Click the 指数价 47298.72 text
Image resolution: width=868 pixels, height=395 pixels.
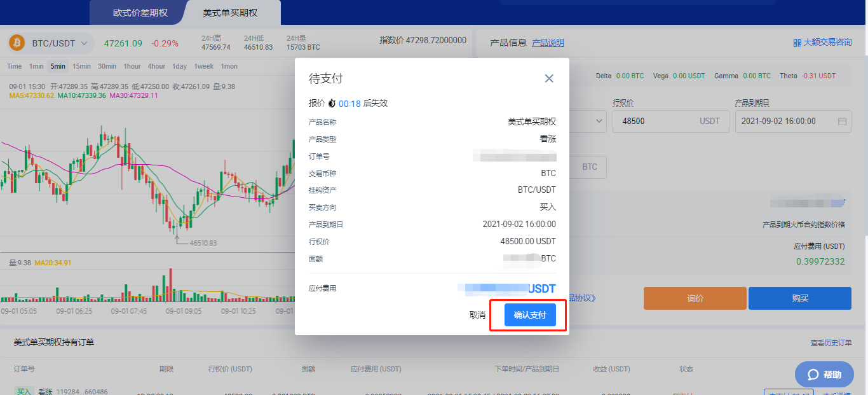click(x=423, y=40)
